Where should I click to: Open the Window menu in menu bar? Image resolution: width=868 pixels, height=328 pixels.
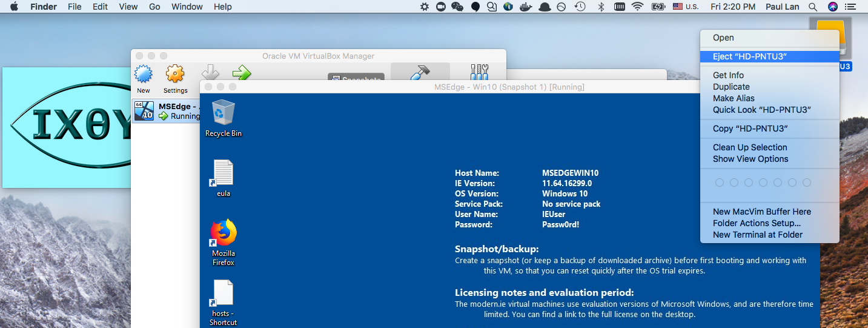pyautogui.click(x=187, y=7)
